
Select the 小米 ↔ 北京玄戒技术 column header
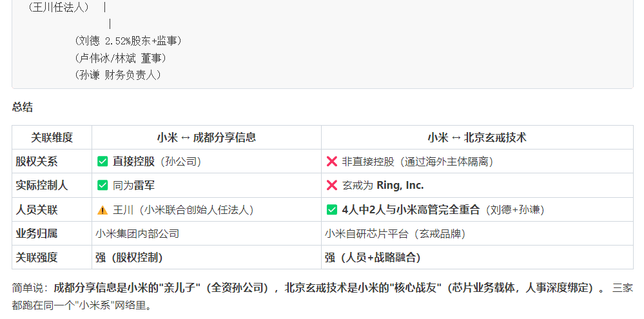point(477,137)
